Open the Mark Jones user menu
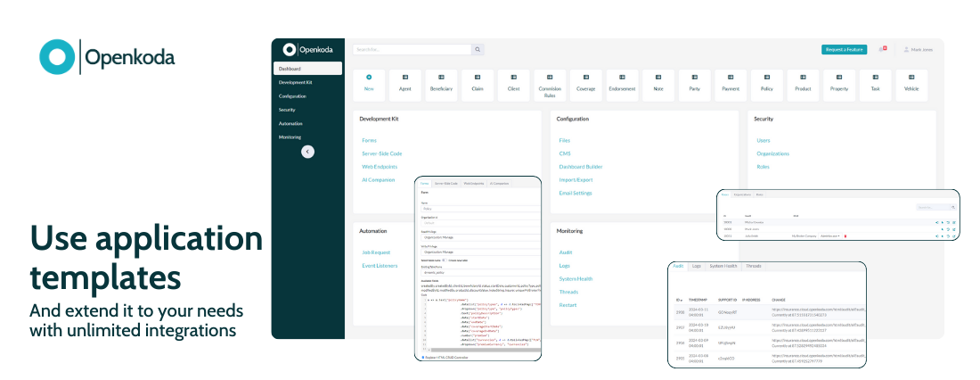Screen dimensions: 980x380 coord(919,49)
